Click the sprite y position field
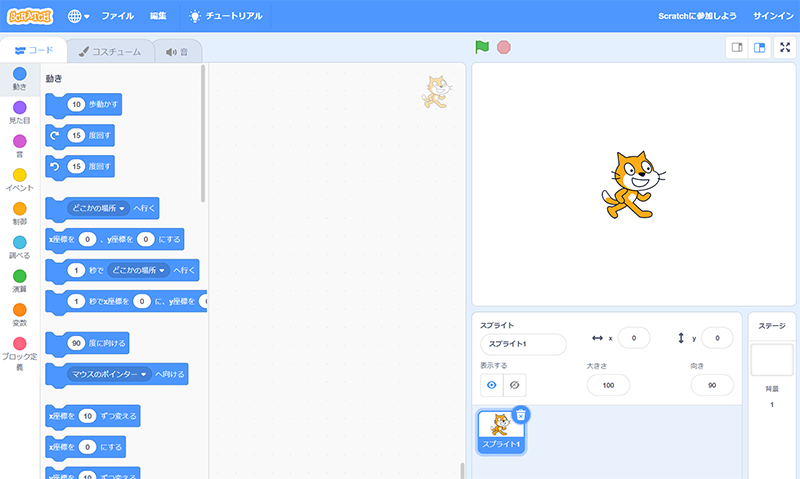The image size is (800, 479). [x=717, y=338]
